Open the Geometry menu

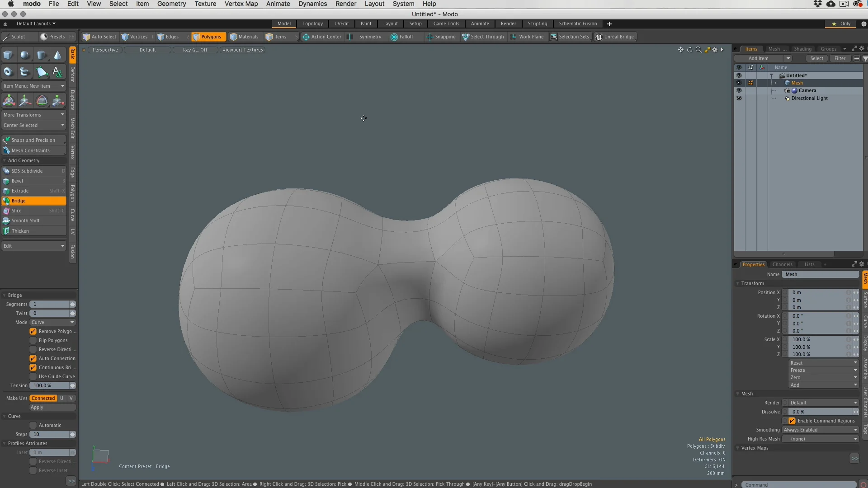click(171, 4)
